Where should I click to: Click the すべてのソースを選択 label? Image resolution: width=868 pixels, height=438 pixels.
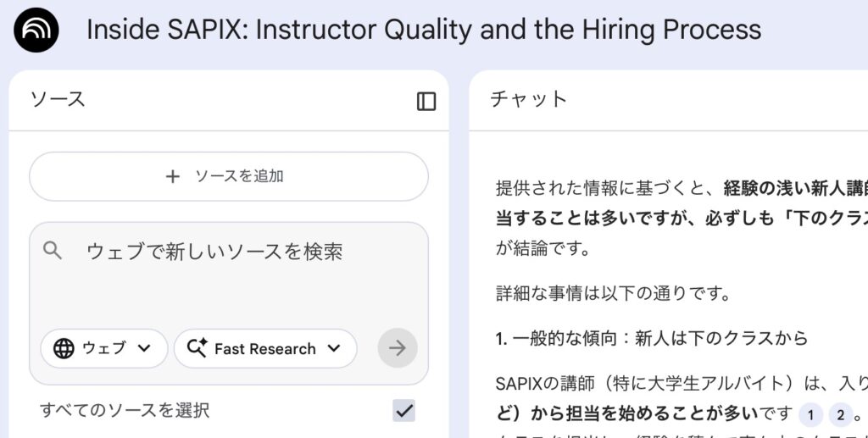(125, 411)
